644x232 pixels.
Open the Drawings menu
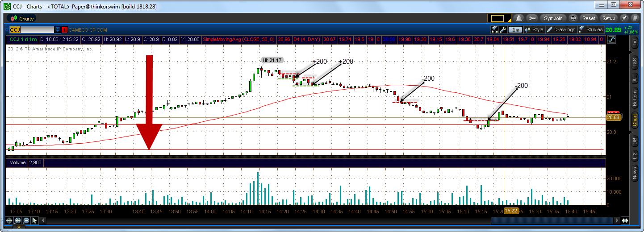point(561,30)
